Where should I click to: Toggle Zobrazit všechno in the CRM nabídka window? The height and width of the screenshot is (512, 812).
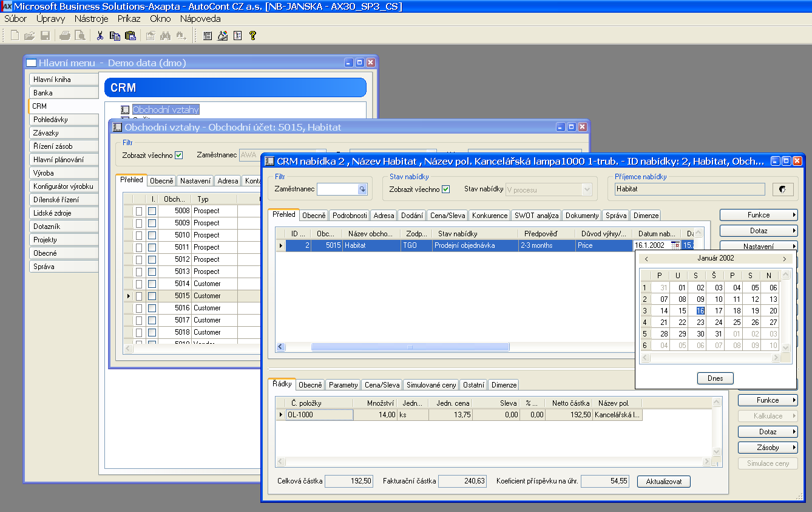pos(446,189)
